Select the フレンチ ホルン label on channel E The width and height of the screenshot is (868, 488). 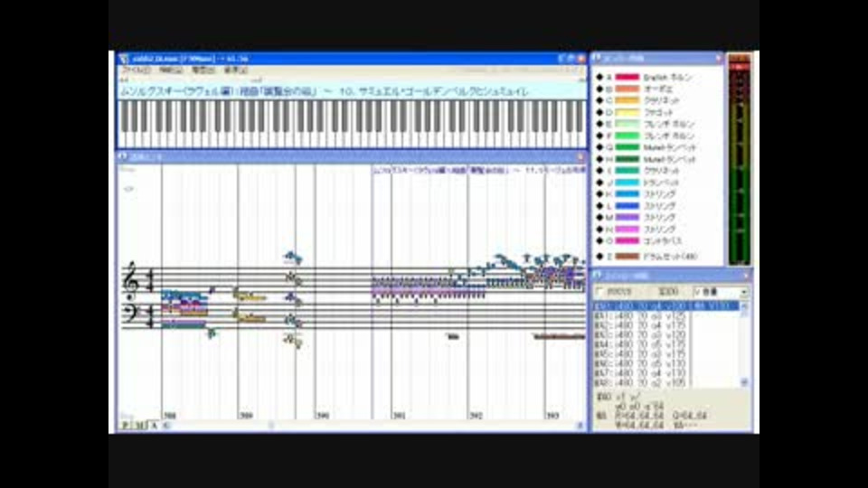coord(669,124)
